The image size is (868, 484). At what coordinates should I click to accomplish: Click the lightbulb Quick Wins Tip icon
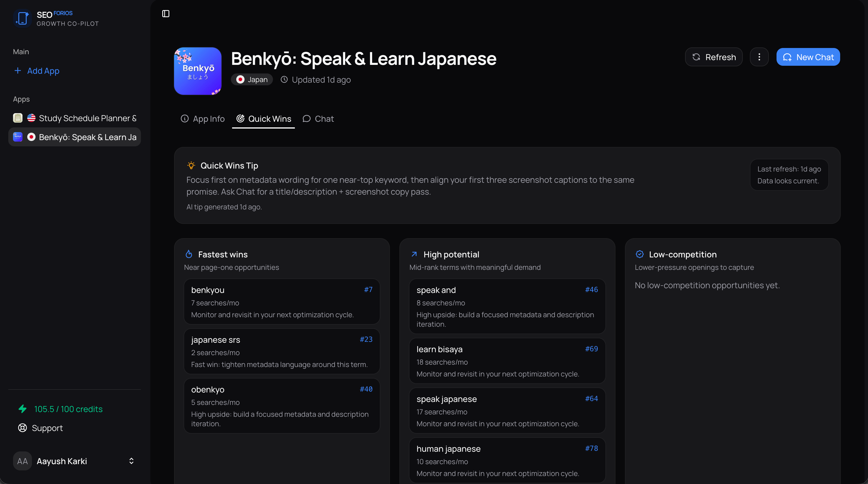coord(191,166)
